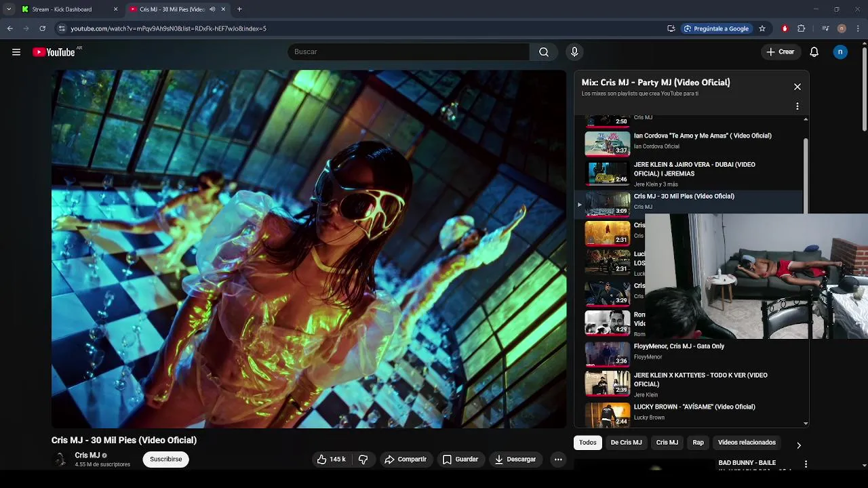The height and width of the screenshot is (488, 868).
Task: Select the Cris MJ - 30 Mil Pies tab
Action: coord(178,9)
